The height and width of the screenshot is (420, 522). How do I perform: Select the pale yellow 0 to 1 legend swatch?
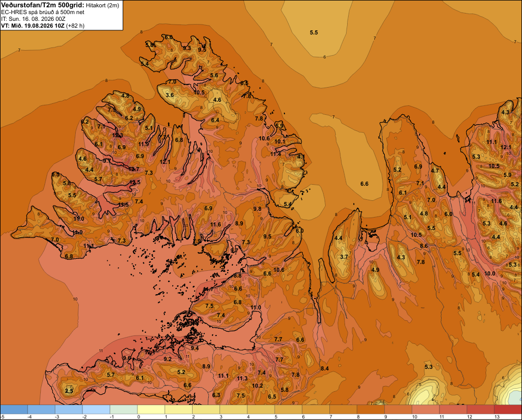151,410
